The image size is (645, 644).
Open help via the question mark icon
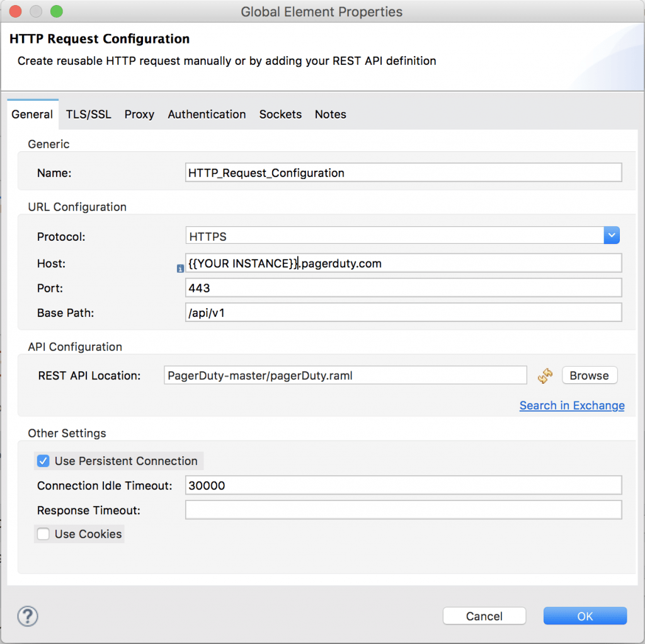coord(27,616)
